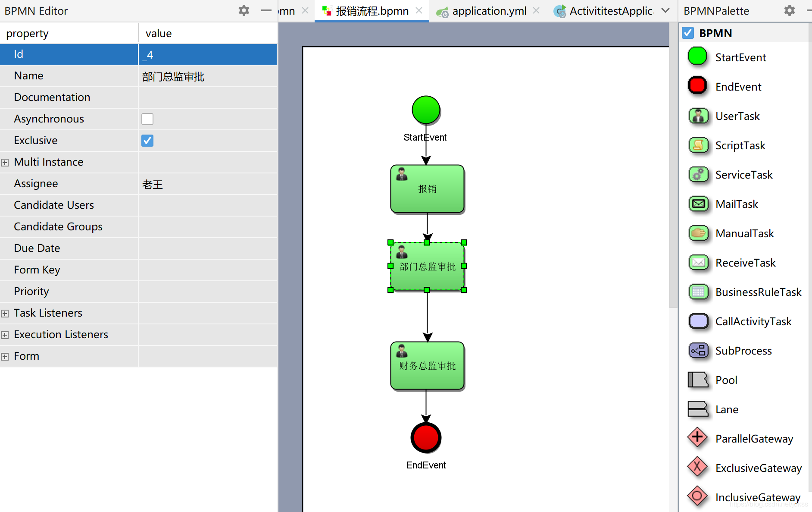
Task: Pick the UserTask palette icon
Action: (698, 116)
